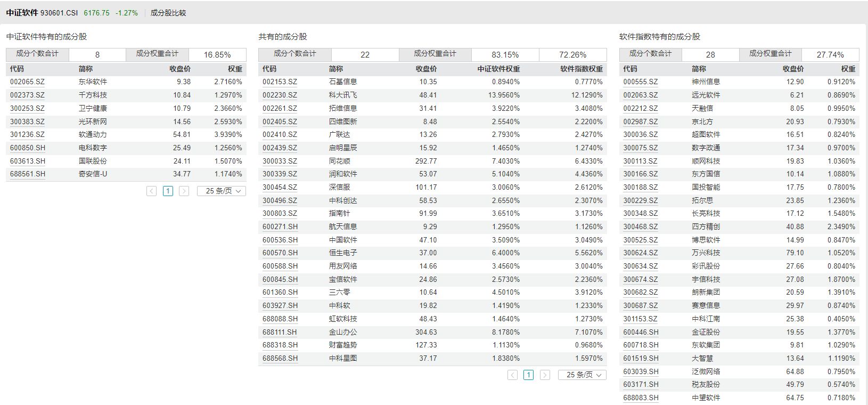Open 25 条/页 dropdown under left table

point(222,191)
